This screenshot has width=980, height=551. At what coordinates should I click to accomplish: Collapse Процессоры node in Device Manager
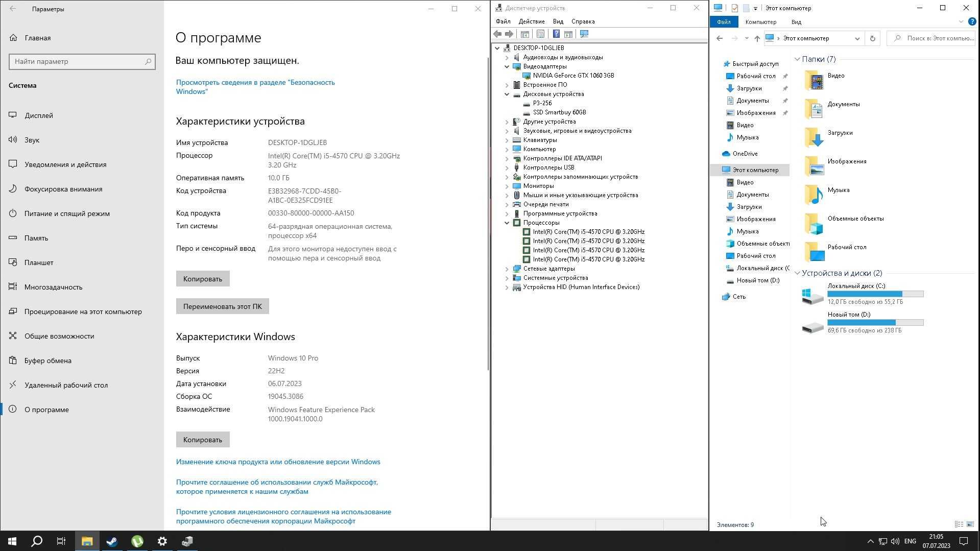point(507,223)
